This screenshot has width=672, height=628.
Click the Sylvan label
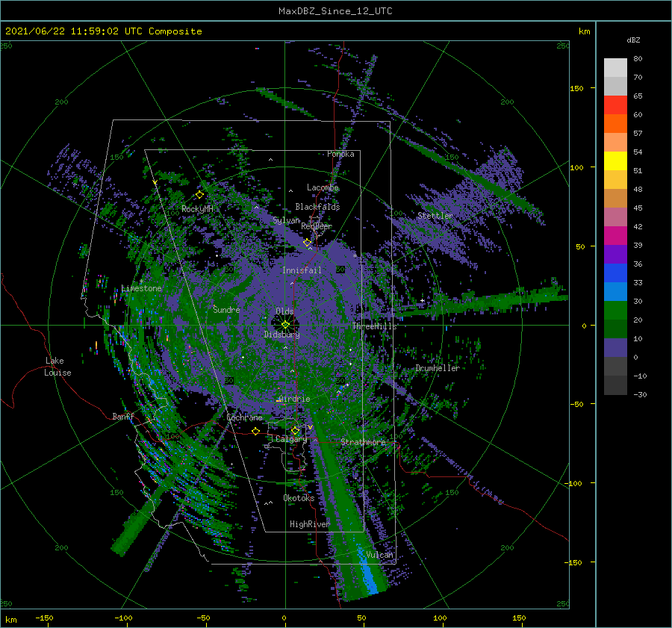(x=286, y=220)
